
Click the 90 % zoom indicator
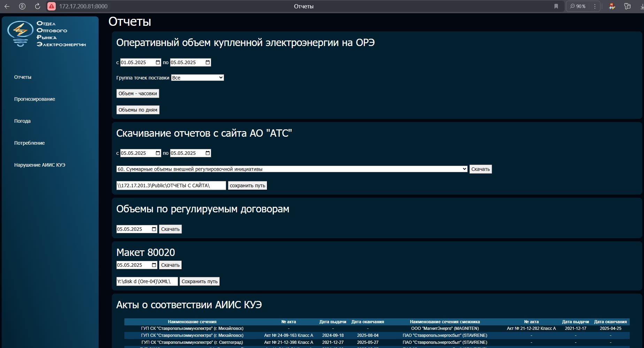pyautogui.click(x=578, y=6)
